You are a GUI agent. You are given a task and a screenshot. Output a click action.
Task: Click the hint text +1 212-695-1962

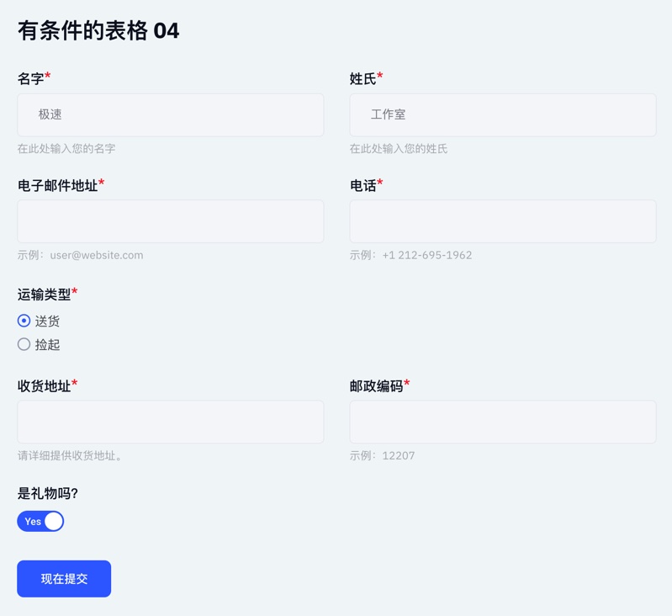(x=427, y=255)
